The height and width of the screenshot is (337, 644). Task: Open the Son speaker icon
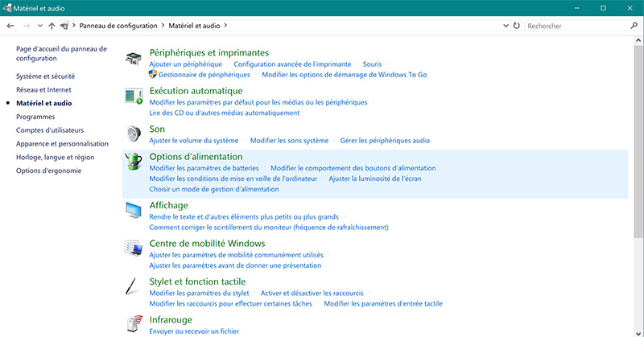point(134,134)
